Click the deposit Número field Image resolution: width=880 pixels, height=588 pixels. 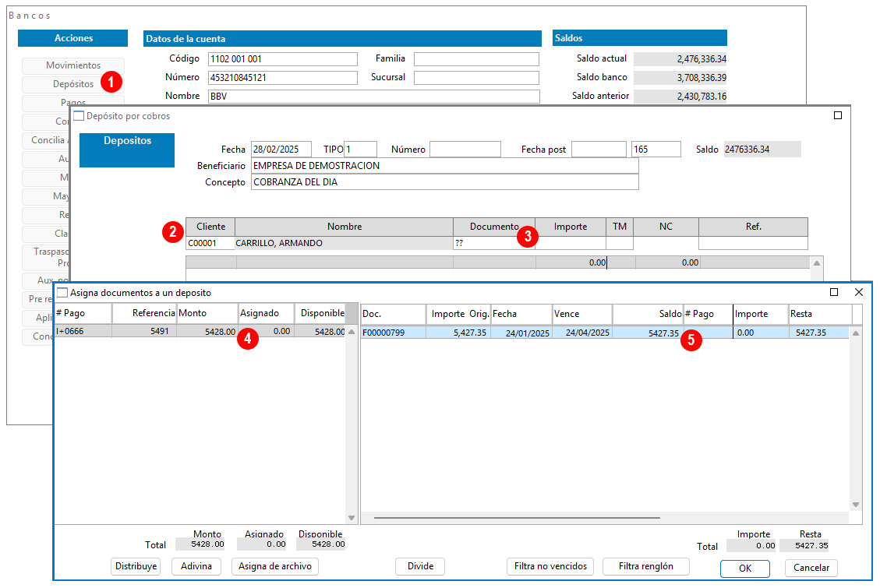465,149
